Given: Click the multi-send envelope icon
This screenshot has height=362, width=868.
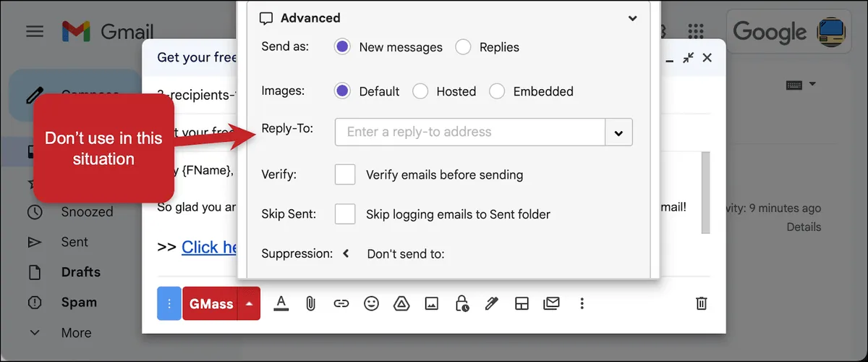Looking at the screenshot, I should (x=551, y=304).
